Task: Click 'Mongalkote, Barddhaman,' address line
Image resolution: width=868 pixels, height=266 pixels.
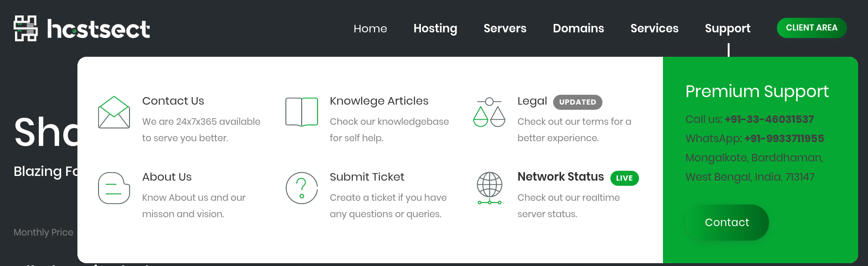Action: 754,158
